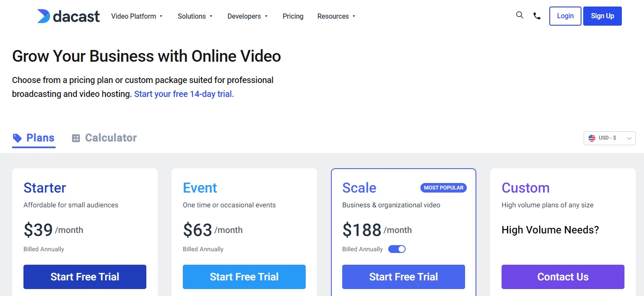Click the phone contact icon
The image size is (644, 296).
coord(537,16)
